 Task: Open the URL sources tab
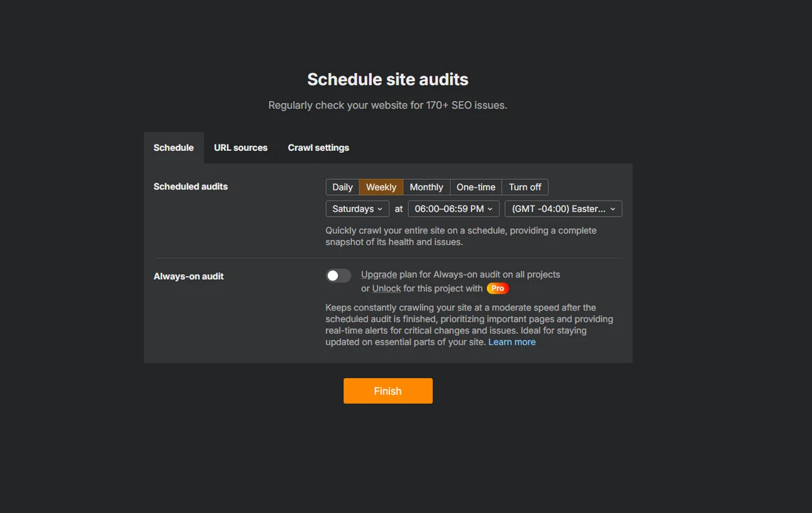click(x=240, y=148)
